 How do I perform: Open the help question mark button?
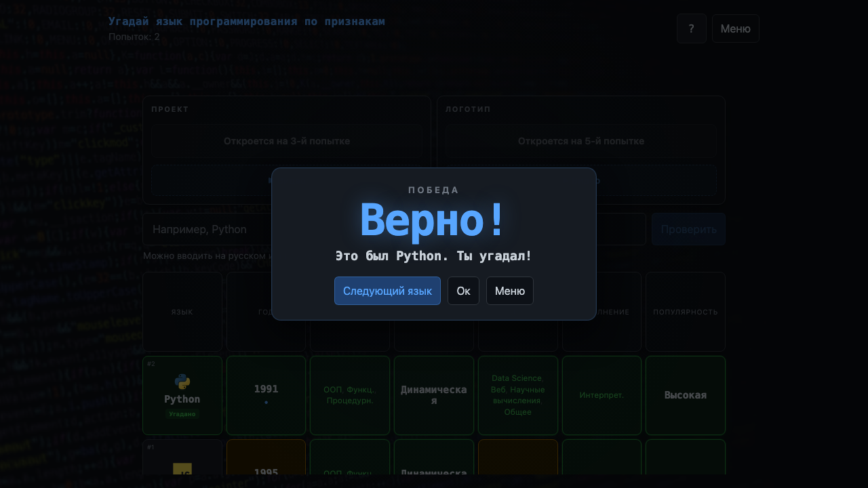[x=692, y=28]
